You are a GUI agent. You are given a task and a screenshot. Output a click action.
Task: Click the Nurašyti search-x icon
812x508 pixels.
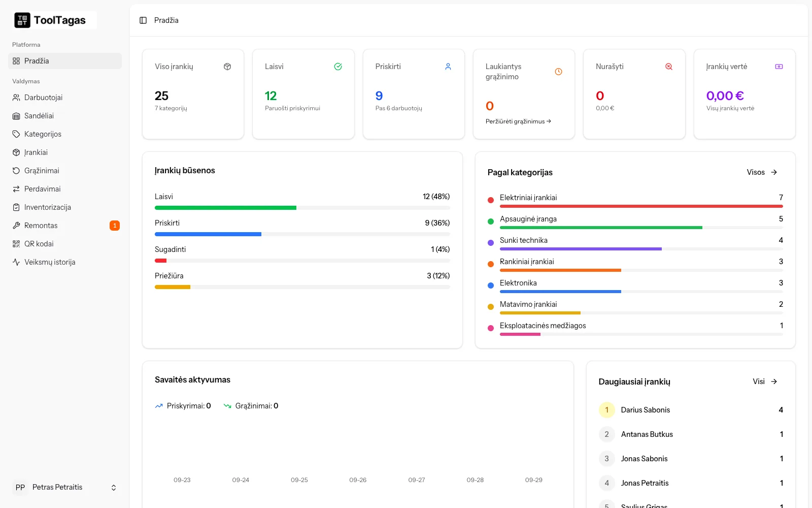669,67
